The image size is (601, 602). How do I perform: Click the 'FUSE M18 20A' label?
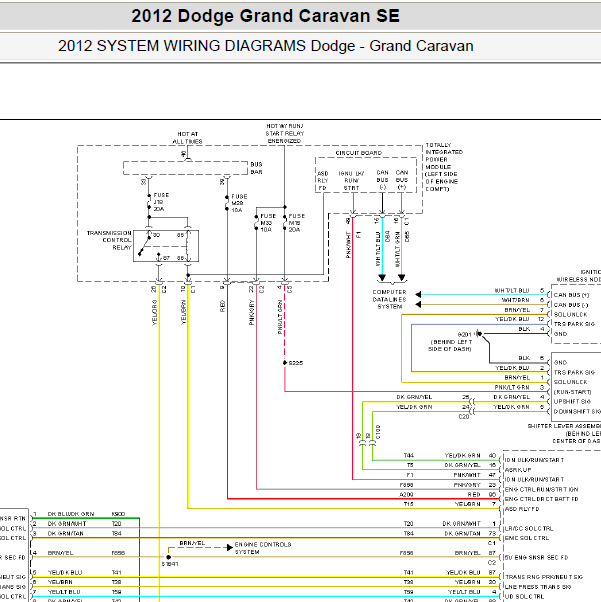tap(296, 223)
